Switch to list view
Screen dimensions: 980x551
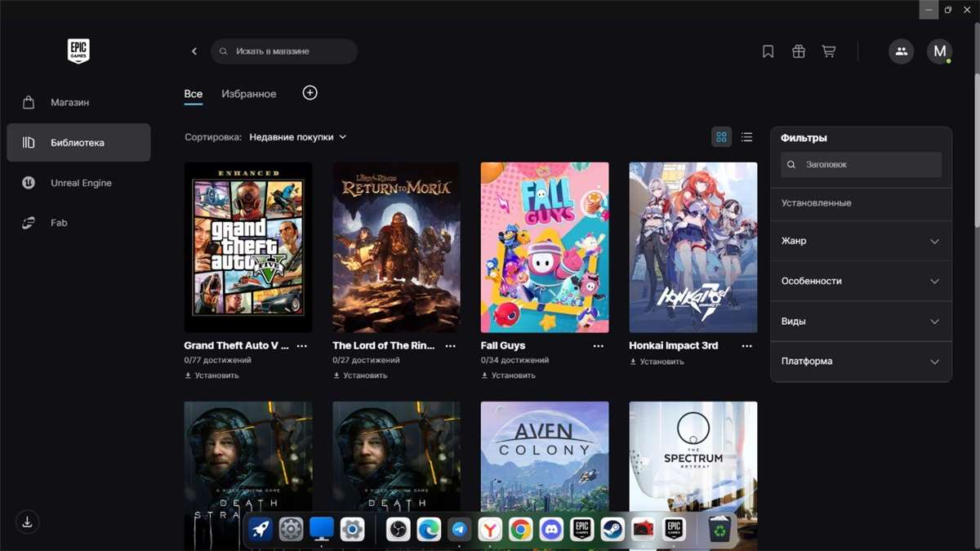tap(746, 137)
